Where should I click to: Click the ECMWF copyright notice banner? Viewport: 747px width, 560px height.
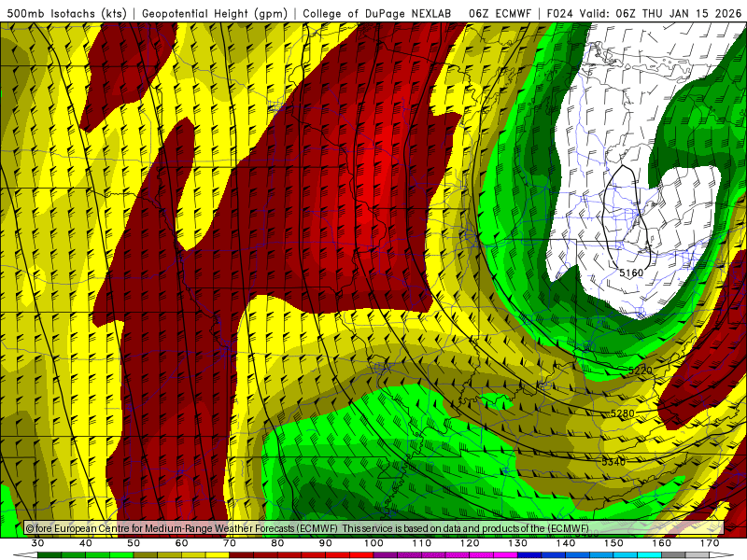click(374, 528)
